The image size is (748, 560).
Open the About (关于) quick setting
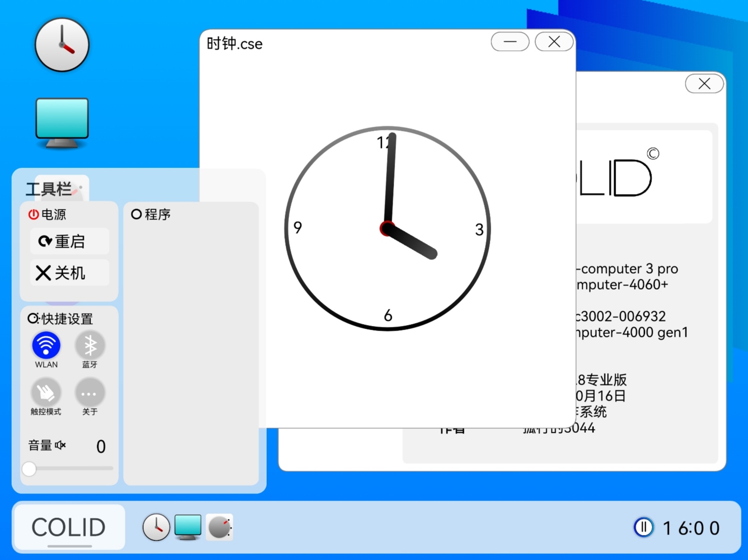[90, 392]
